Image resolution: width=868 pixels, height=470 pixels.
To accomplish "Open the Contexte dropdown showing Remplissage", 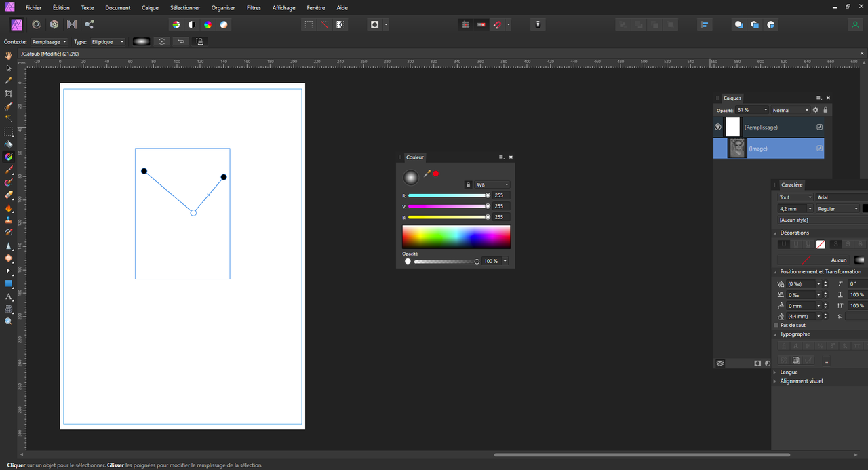I will coord(49,42).
